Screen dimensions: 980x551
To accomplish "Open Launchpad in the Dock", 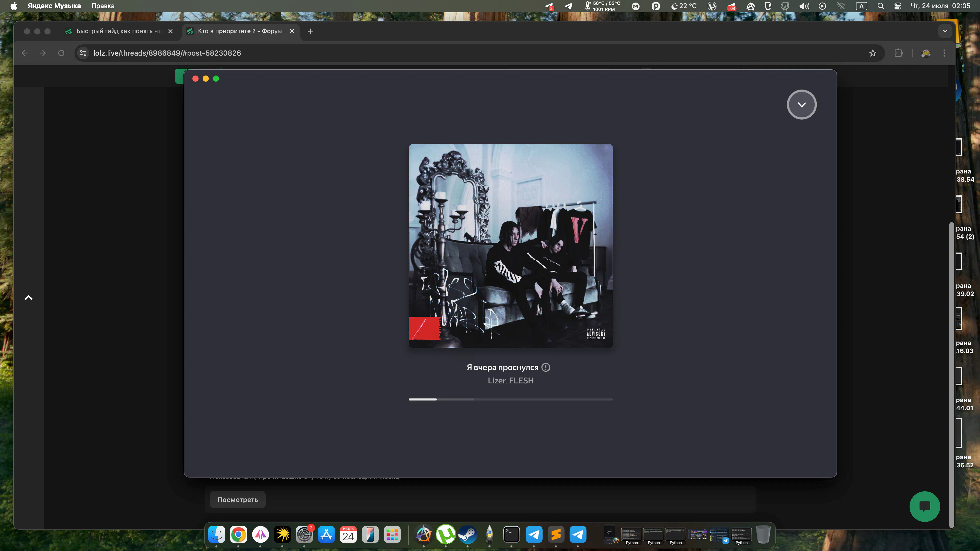I will [392, 535].
